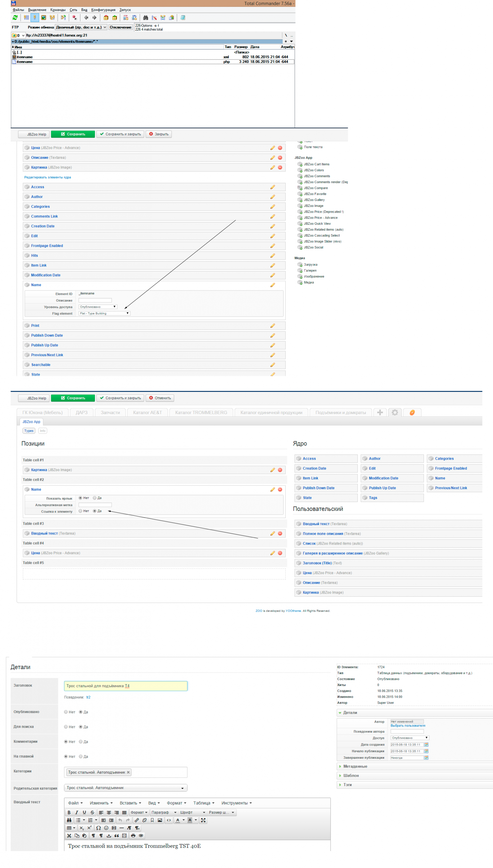493x868 pixels.
Task: Toggle bold formatting in the text editor
Action: pos(69,812)
